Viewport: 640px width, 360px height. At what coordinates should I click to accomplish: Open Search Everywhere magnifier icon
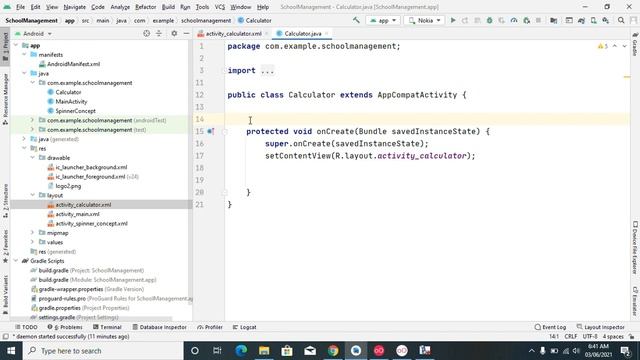point(621,20)
